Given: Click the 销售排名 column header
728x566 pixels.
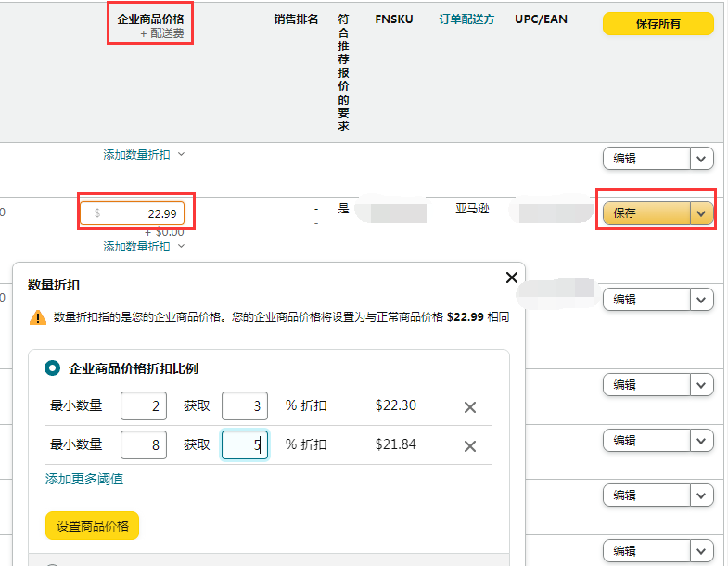Looking at the screenshot, I should coord(296,19).
